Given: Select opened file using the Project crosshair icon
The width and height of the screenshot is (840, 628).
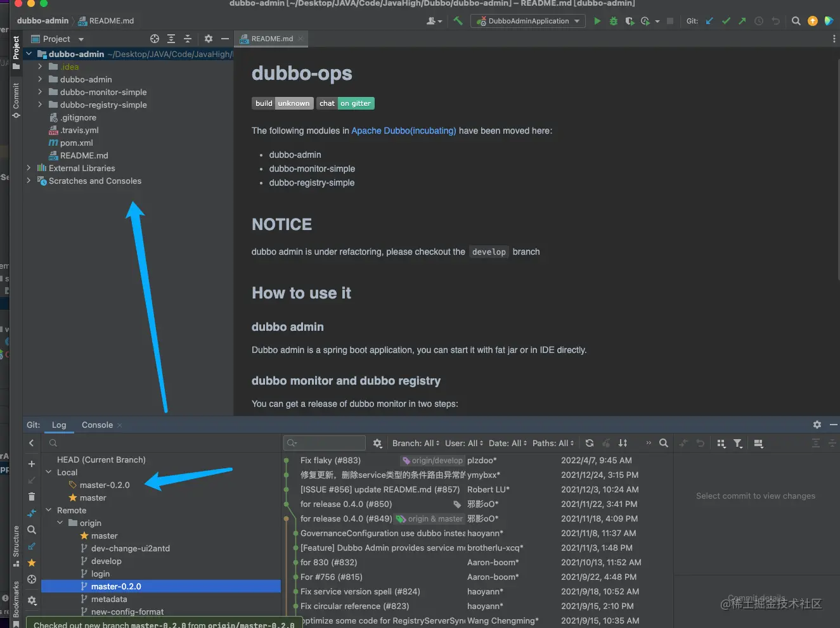Looking at the screenshot, I should click(x=155, y=39).
